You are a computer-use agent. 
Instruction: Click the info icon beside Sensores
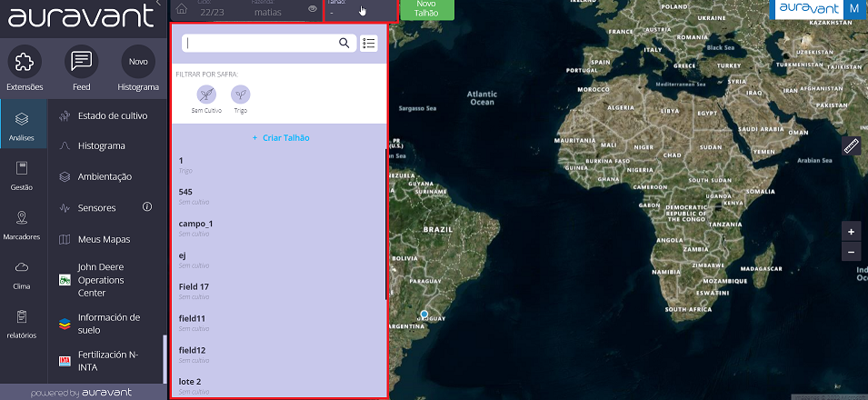[x=147, y=206]
